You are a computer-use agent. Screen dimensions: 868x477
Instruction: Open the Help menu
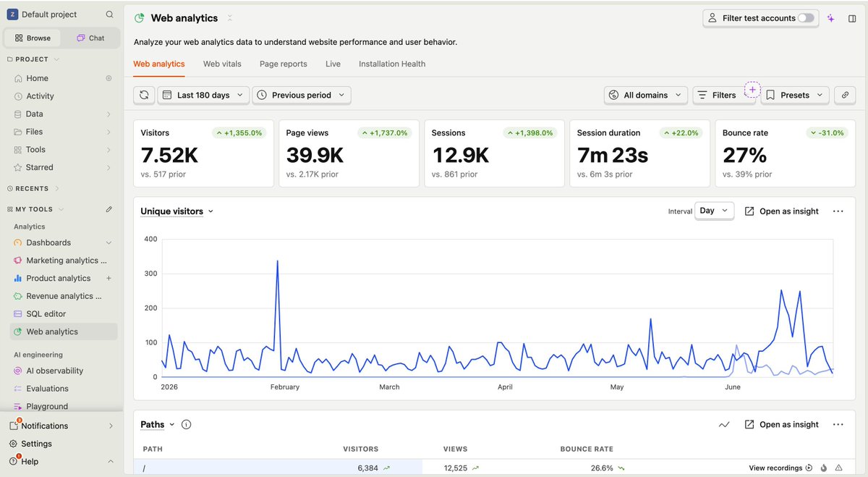[61, 462]
